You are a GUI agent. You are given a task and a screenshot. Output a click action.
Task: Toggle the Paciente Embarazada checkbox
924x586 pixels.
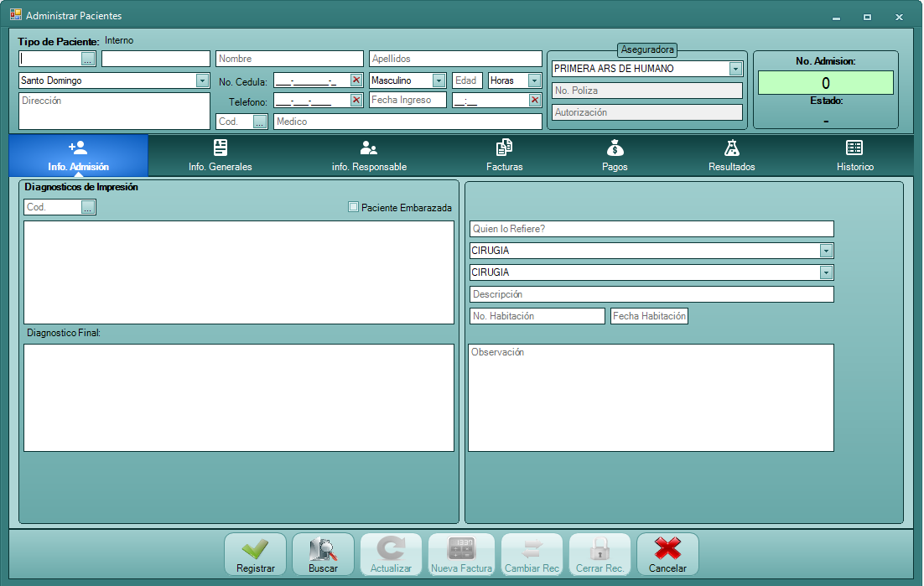(354, 207)
